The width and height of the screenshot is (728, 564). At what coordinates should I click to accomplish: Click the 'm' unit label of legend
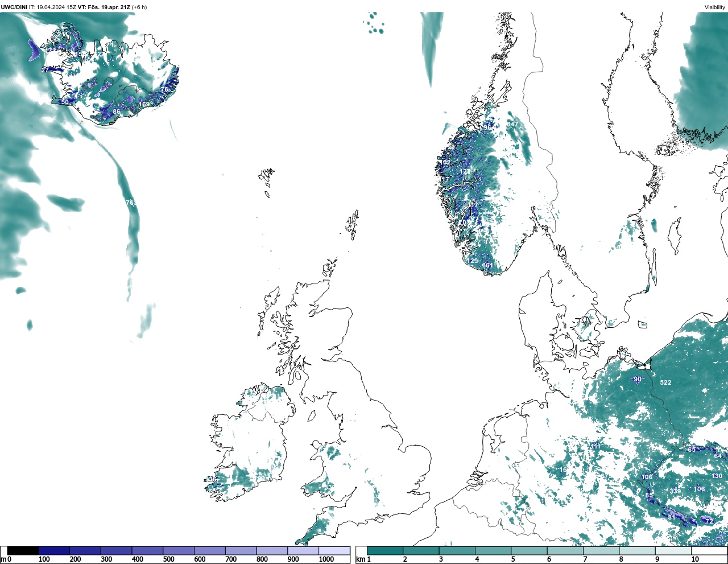(x=3, y=559)
